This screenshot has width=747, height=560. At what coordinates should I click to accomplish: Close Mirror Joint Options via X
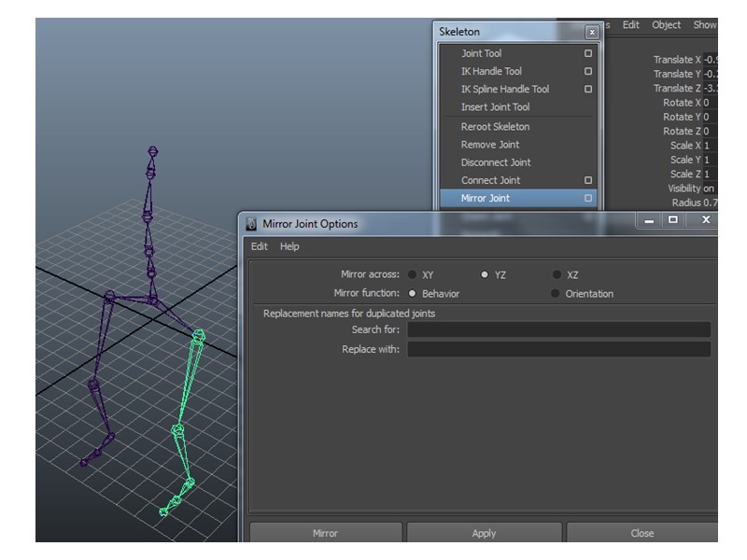[706, 219]
